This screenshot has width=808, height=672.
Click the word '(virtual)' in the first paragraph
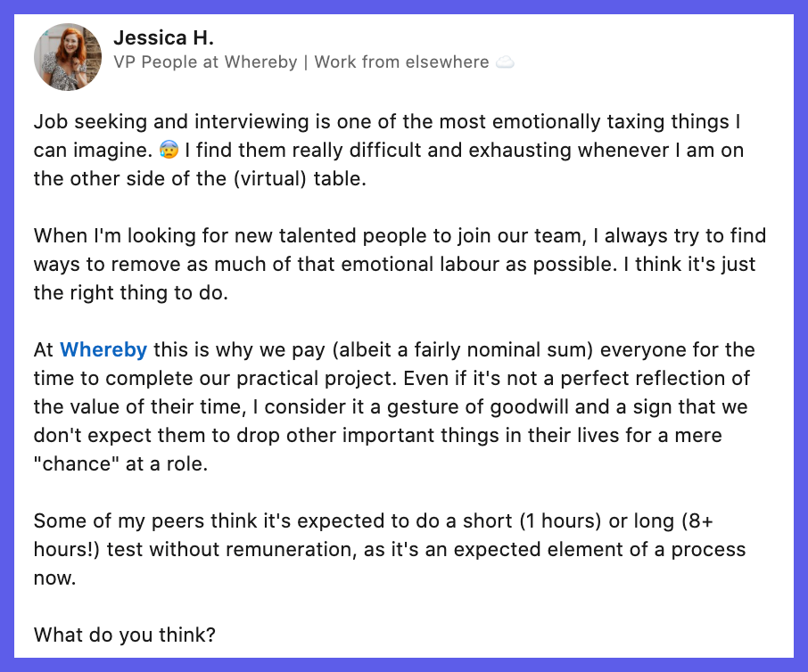tap(270, 179)
